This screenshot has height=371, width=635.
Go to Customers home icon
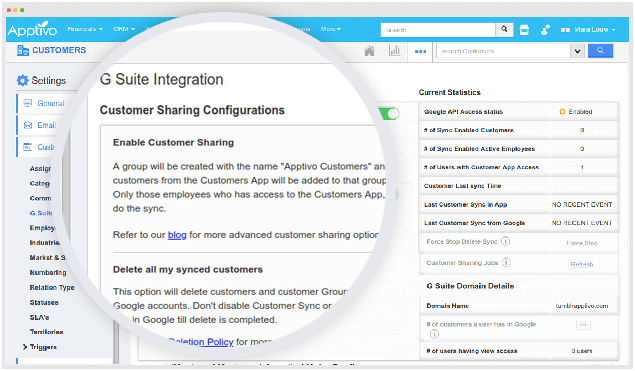369,51
